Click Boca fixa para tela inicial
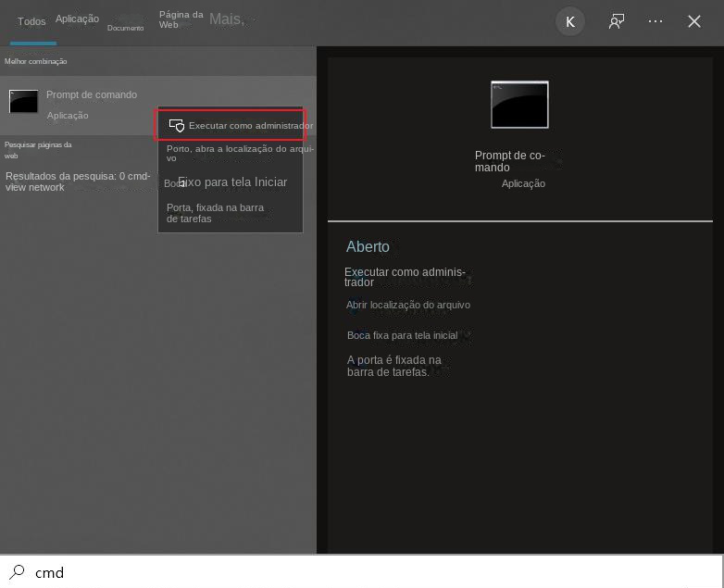 pos(402,335)
